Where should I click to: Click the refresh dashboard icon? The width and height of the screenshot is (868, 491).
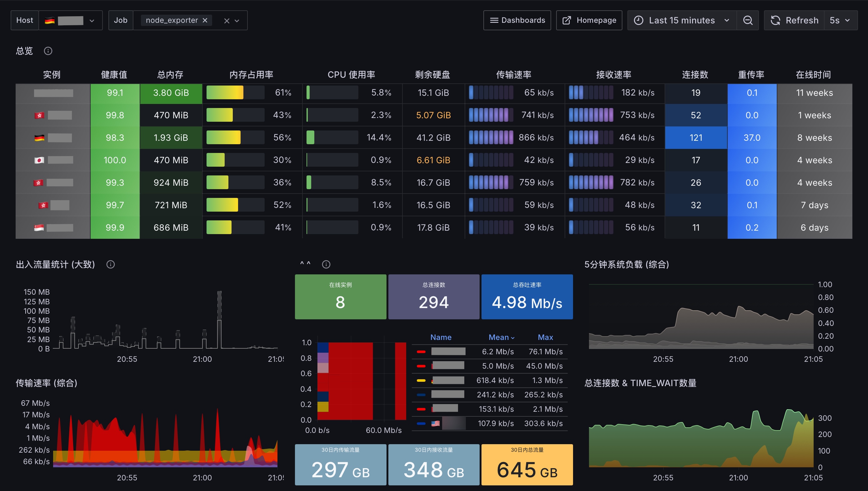click(775, 20)
